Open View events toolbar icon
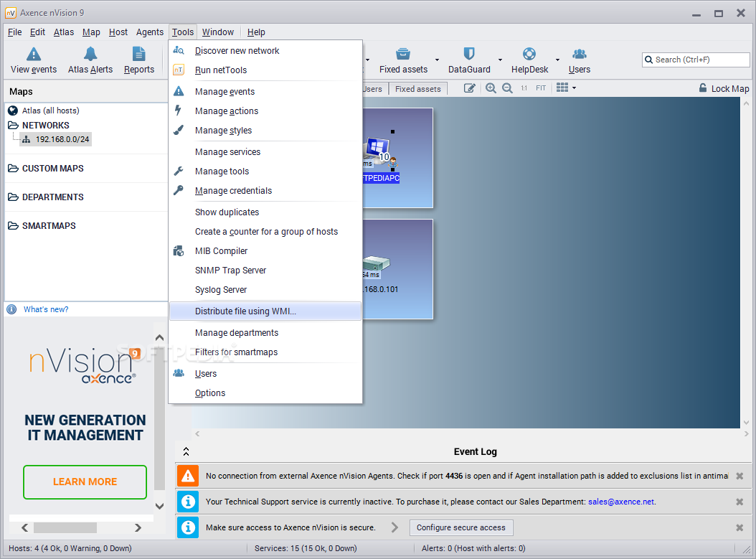The image size is (756, 559). [34, 54]
